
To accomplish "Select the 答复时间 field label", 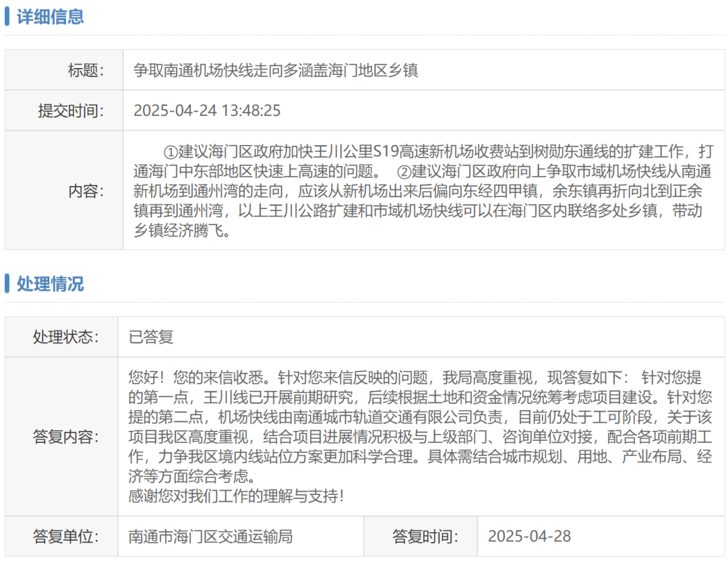I will click(x=425, y=537).
